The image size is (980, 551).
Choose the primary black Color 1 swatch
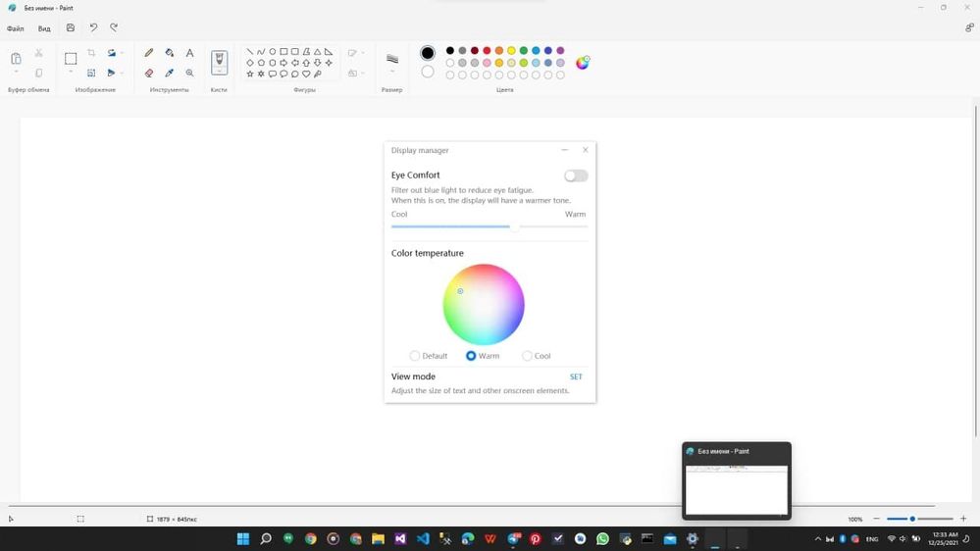pyautogui.click(x=428, y=53)
